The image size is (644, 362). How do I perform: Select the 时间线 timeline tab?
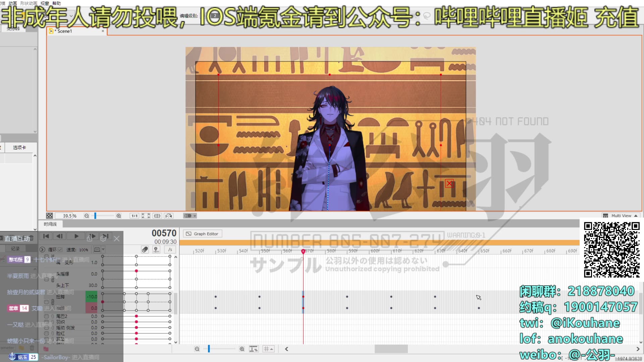click(50, 224)
